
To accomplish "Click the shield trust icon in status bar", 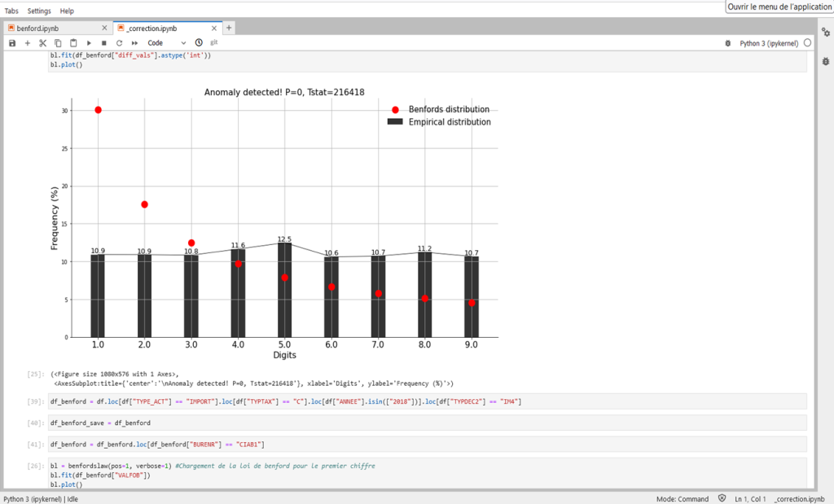I will coord(722,498).
